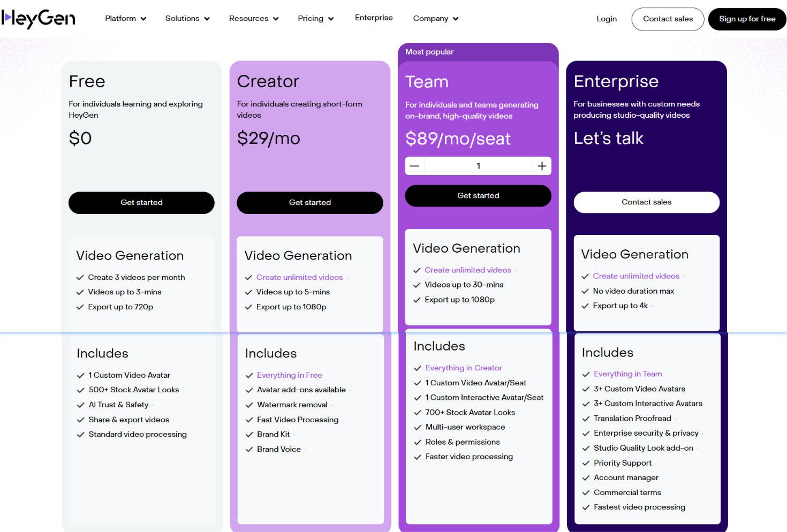
Task: Click the Team seat quantity field
Action: click(478, 166)
